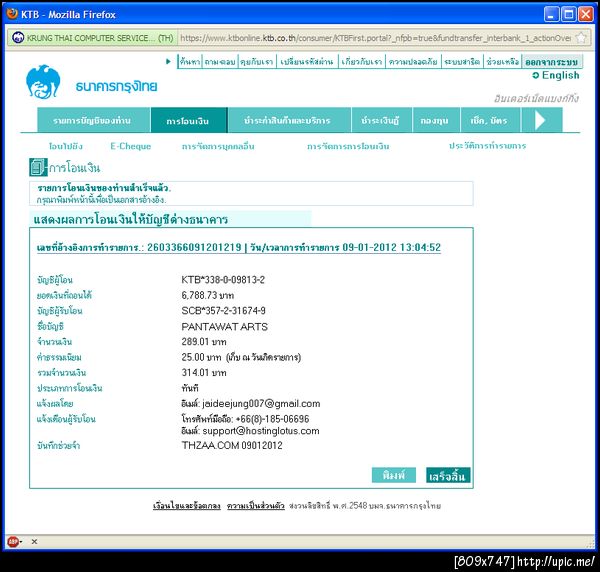Click the balance 6,788.73 บาท
The width and height of the screenshot is (600, 572).
207,295
